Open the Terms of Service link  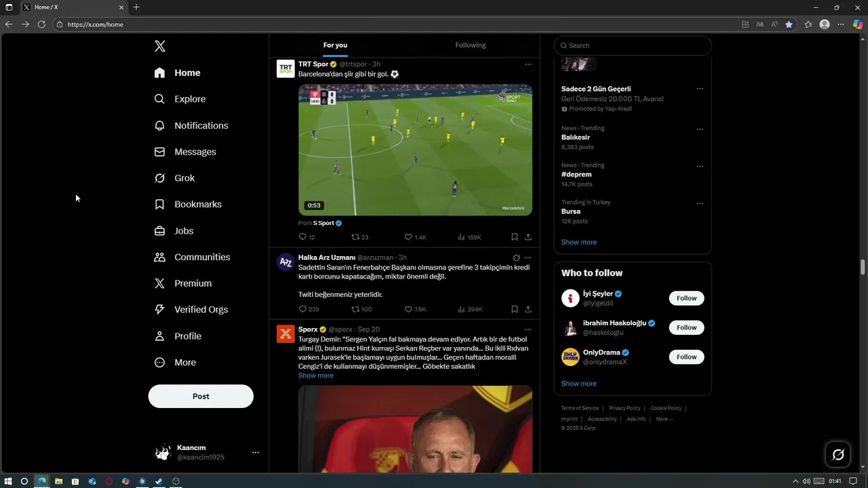click(580, 408)
